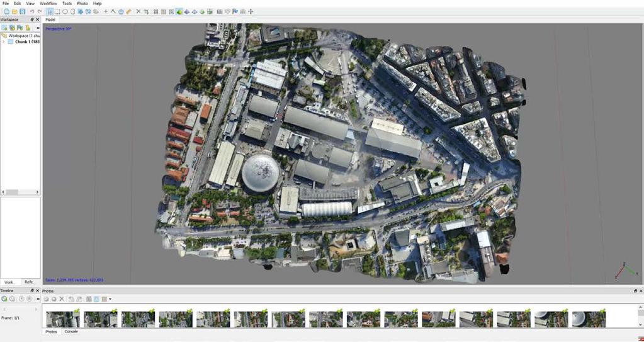
Task: Open the Workflow menu
Action: (48, 3)
